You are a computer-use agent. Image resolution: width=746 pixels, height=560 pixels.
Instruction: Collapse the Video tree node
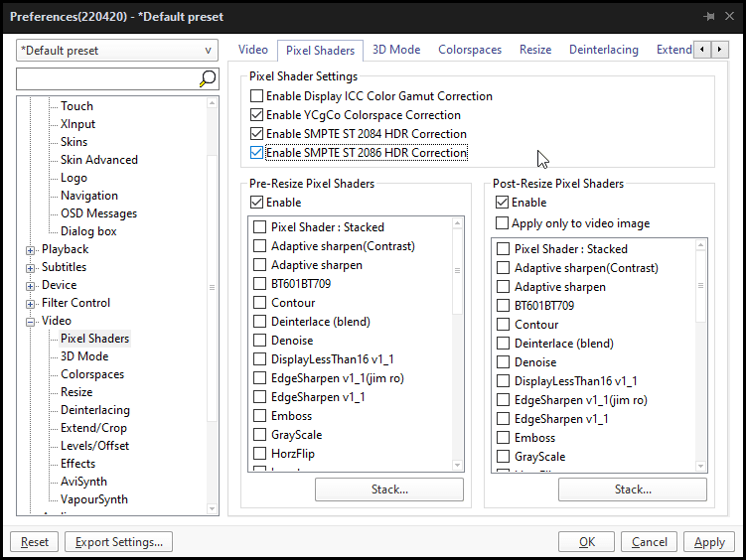coord(31,321)
